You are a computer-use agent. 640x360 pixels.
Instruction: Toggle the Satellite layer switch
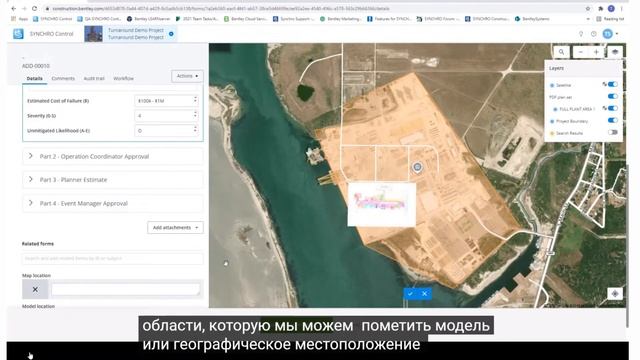pyautogui.click(x=613, y=84)
